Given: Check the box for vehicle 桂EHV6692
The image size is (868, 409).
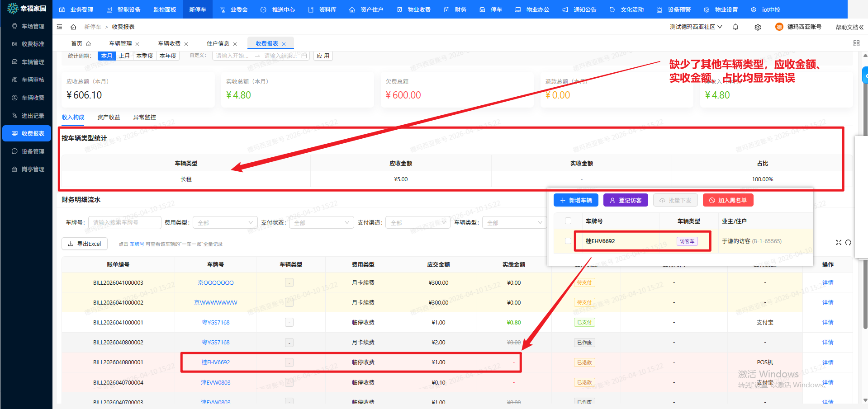Looking at the screenshot, I should pyautogui.click(x=568, y=241).
